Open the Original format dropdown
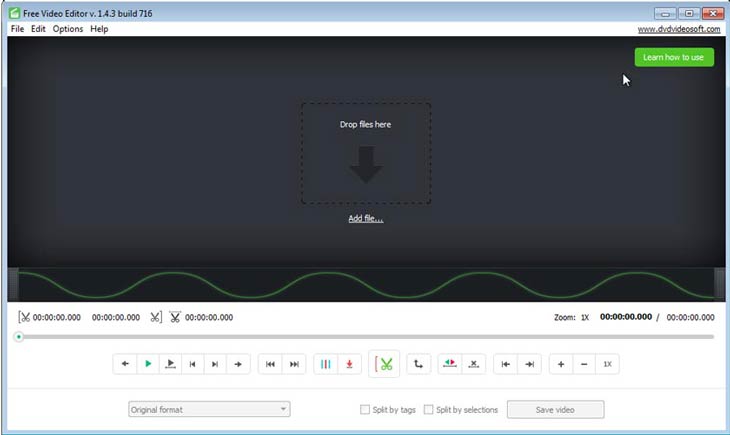The width and height of the screenshot is (730, 435). click(209, 409)
